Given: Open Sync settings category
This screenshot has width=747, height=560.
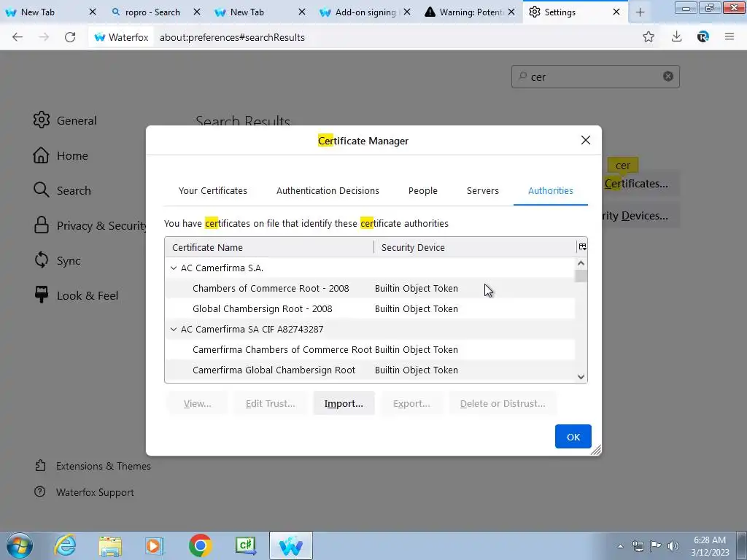Looking at the screenshot, I should [57, 260].
